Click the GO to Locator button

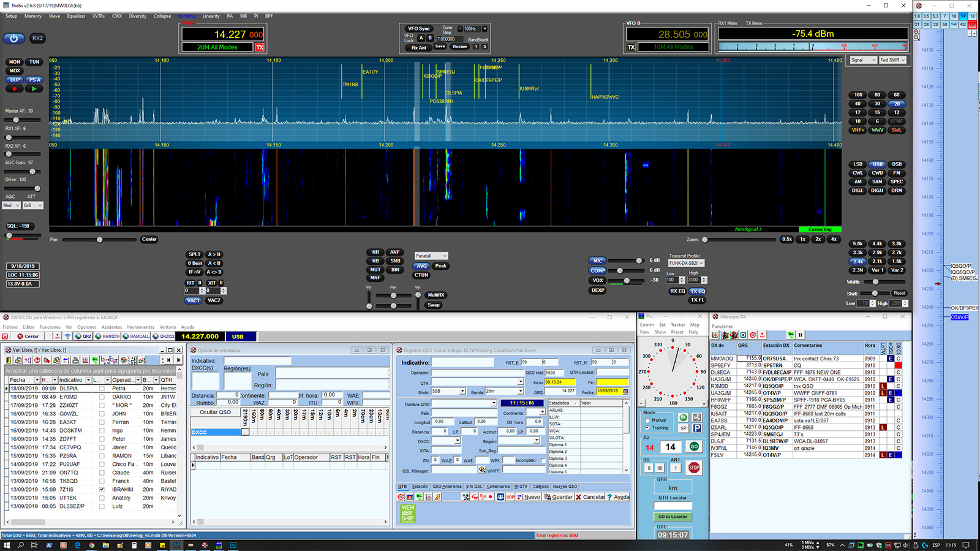[673, 517]
